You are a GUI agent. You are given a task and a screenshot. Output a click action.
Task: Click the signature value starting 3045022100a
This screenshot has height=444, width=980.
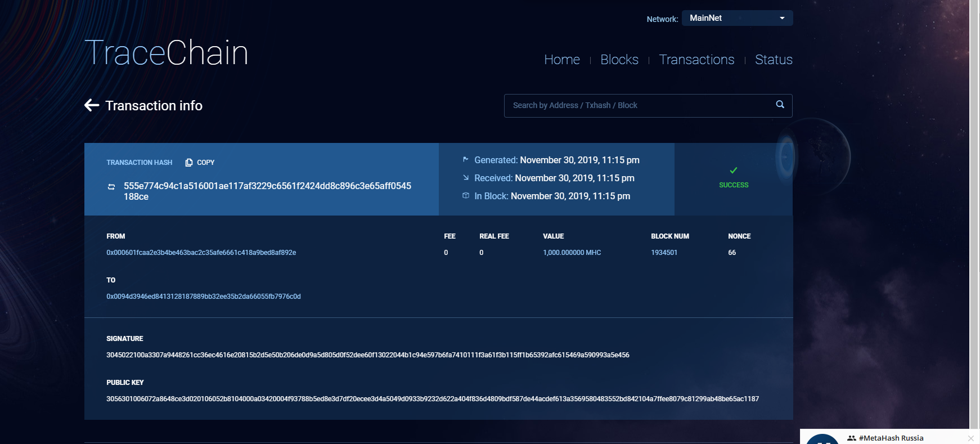point(368,355)
